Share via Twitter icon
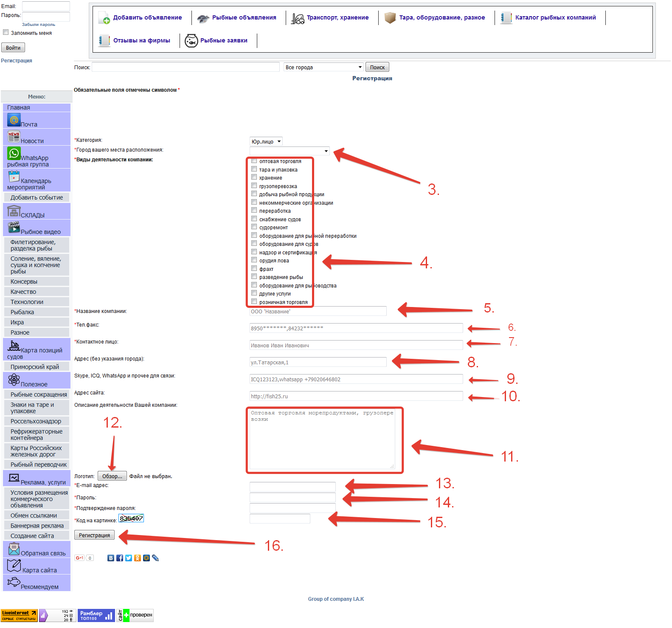 pyautogui.click(x=129, y=558)
